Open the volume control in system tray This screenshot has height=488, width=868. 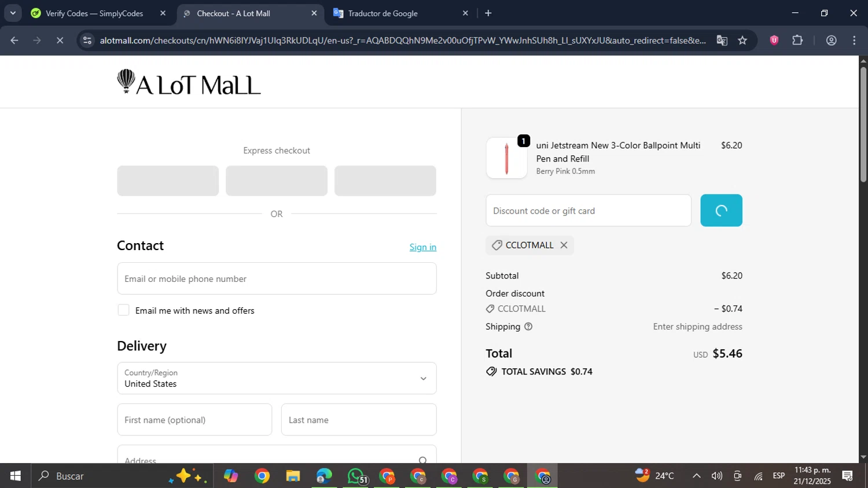(x=717, y=476)
